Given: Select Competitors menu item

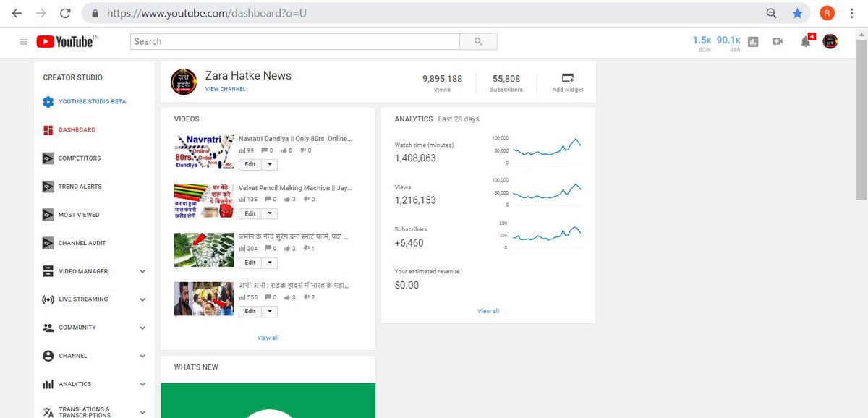Looking at the screenshot, I should pos(80,158).
